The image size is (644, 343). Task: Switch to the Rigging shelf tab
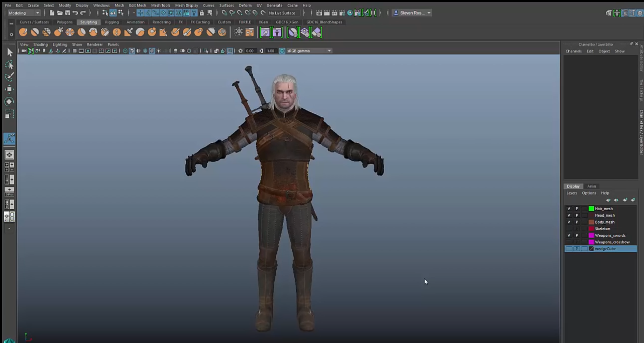coord(112,22)
